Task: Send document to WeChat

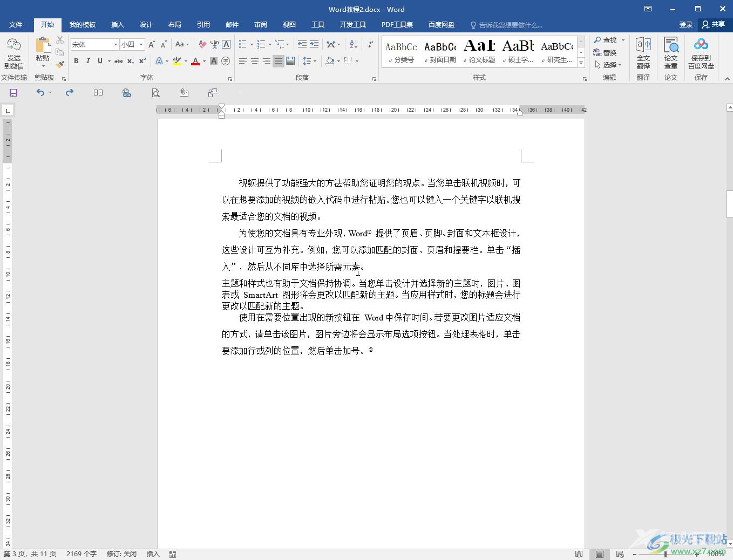Action: coord(14,54)
